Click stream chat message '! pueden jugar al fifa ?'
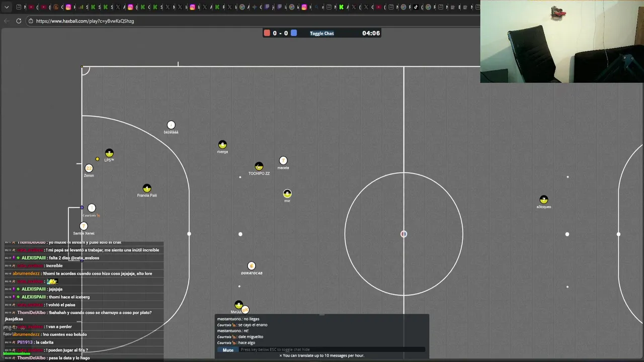The image size is (644, 362). (x=67, y=350)
